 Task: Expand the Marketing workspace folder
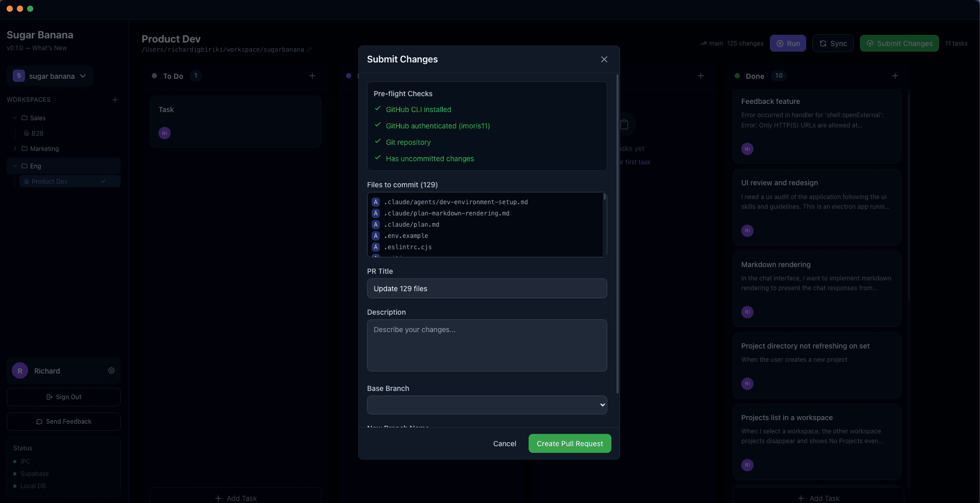tap(15, 149)
